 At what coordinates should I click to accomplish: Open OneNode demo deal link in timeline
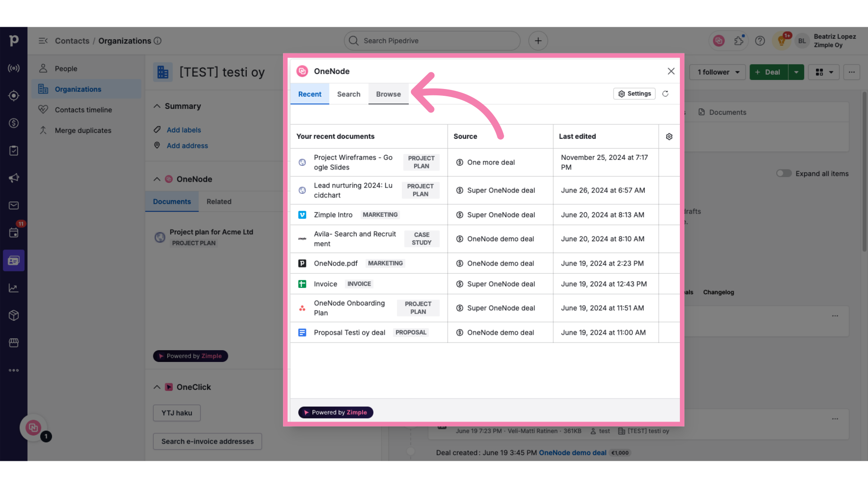coord(572,453)
